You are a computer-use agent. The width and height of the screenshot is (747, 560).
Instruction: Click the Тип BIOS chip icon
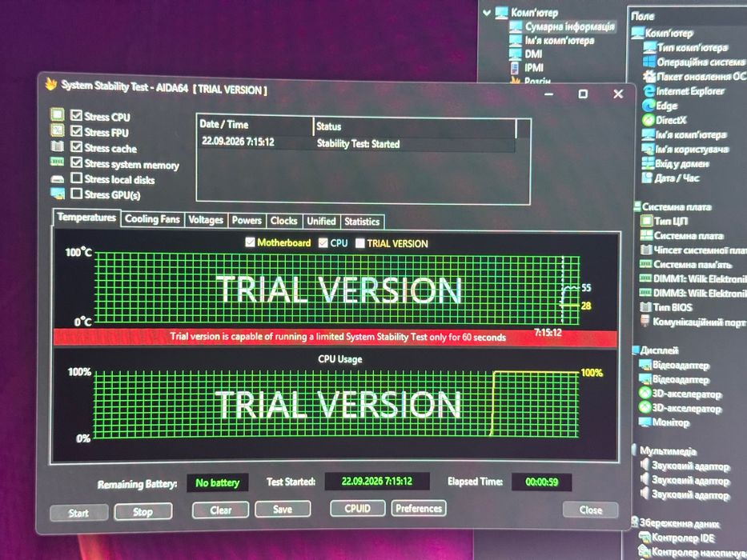pos(645,306)
